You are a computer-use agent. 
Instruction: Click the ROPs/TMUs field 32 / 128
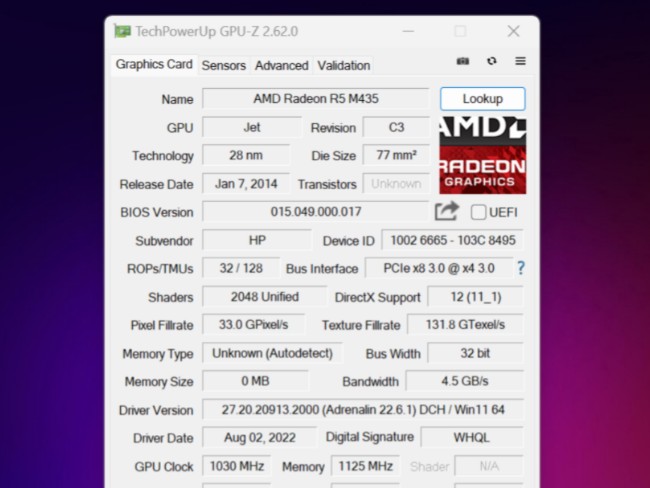(x=241, y=268)
